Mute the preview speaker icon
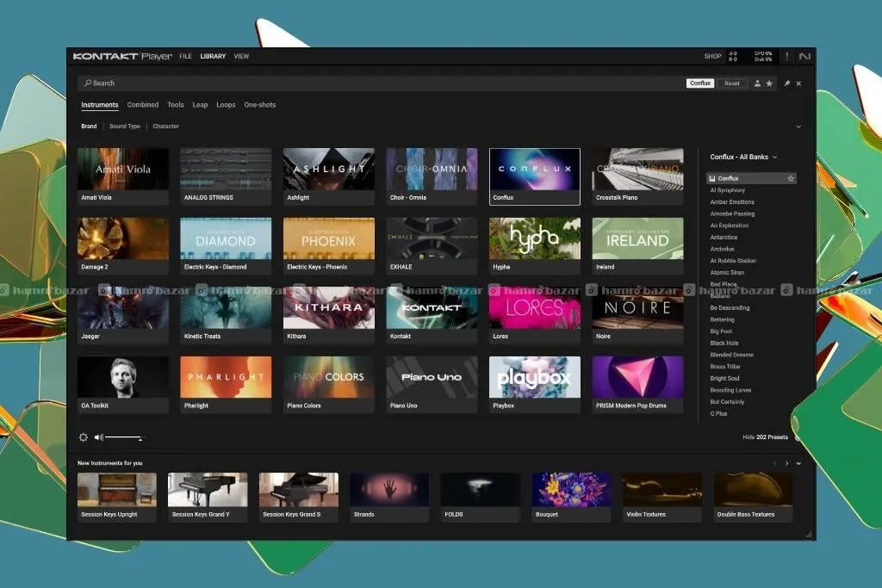Screen dimensions: 882x588 click(x=98, y=437)
